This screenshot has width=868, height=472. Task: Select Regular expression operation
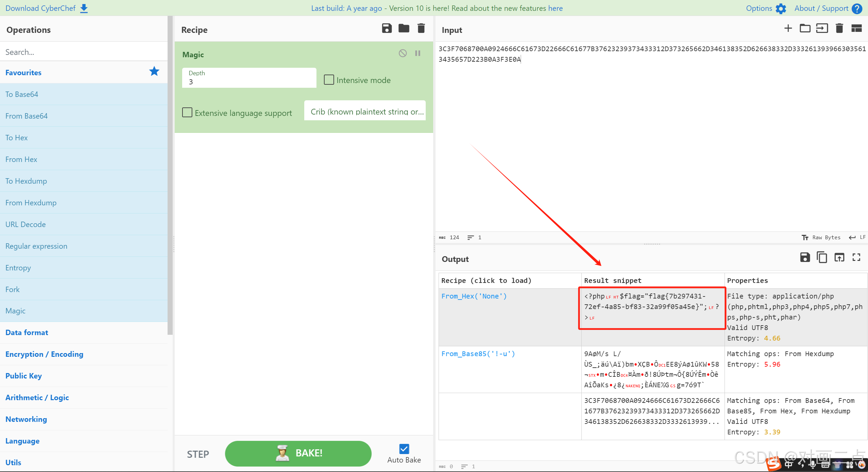pyautogui.click(x=84, y=246)
